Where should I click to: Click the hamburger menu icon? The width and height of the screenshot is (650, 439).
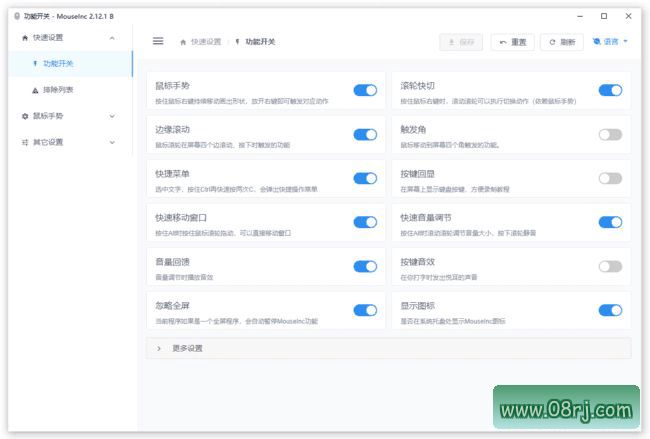pos(158,41)
